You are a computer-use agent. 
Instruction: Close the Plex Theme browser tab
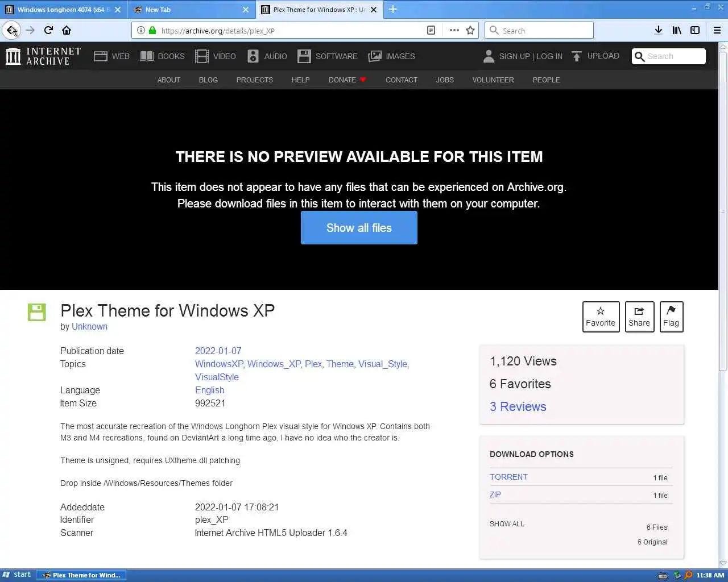pyautogui.click(x=374, y=9)
